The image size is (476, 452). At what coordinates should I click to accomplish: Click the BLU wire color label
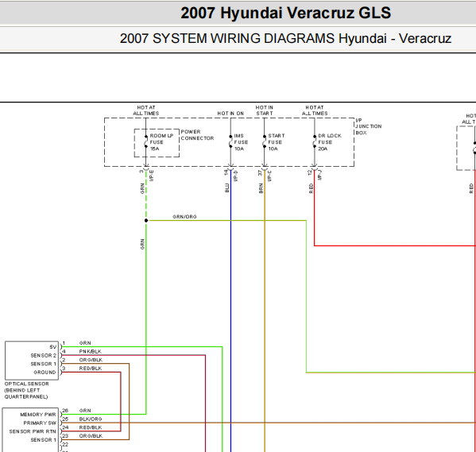[226, 187]
